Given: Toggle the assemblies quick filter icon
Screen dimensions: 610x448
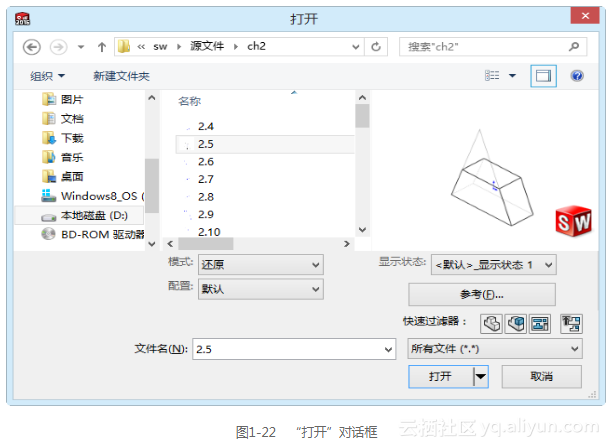Looking at the screenshot, I should [515, 324].
